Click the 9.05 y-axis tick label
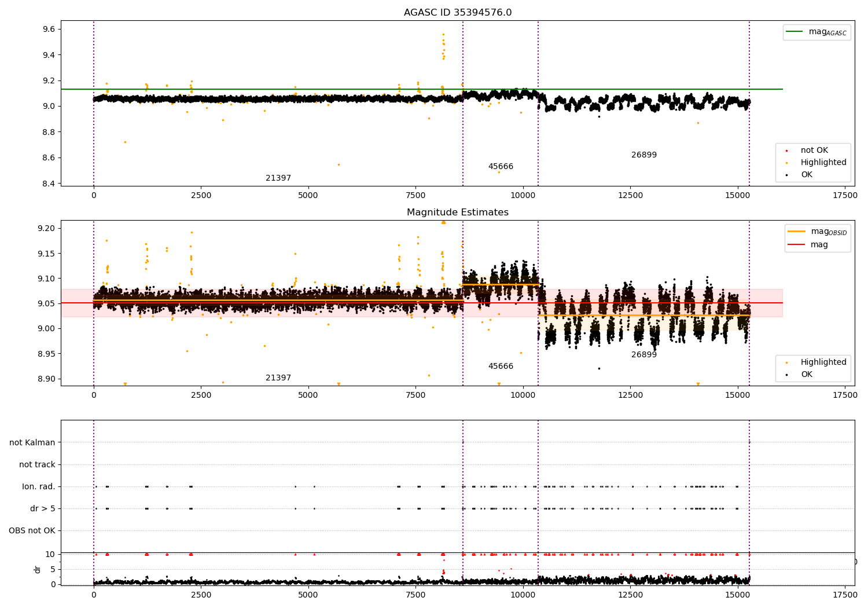This screenshot has width=868, height=608. (46, 303)
